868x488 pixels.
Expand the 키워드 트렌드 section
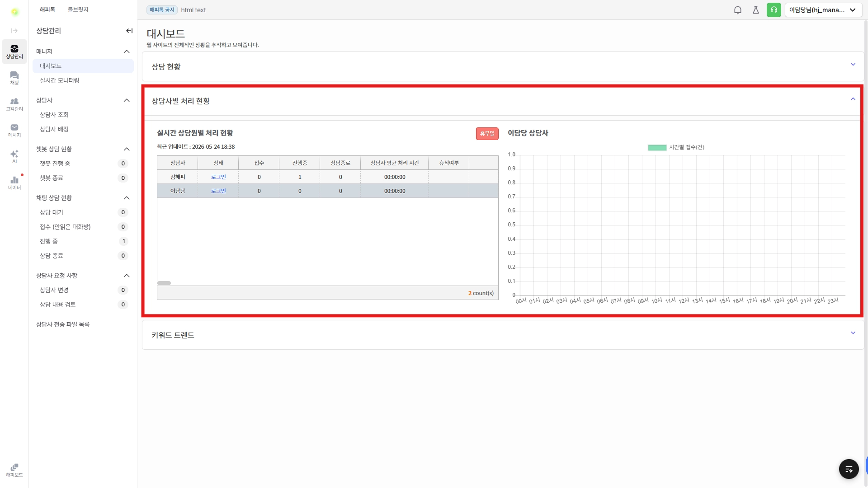pyautogui.click(x=853, y=333)
